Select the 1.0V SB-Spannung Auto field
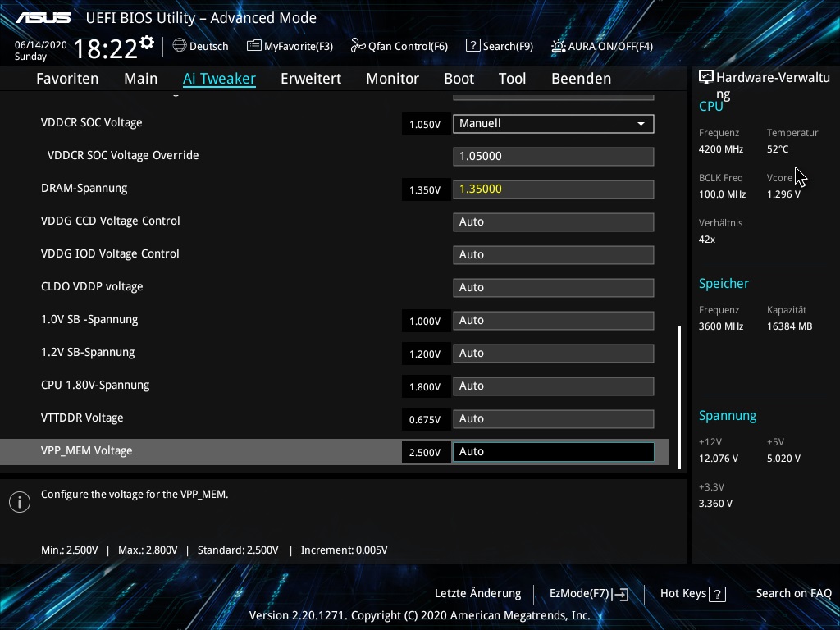Viewport: 840px width, 630px height. [554, 321]
